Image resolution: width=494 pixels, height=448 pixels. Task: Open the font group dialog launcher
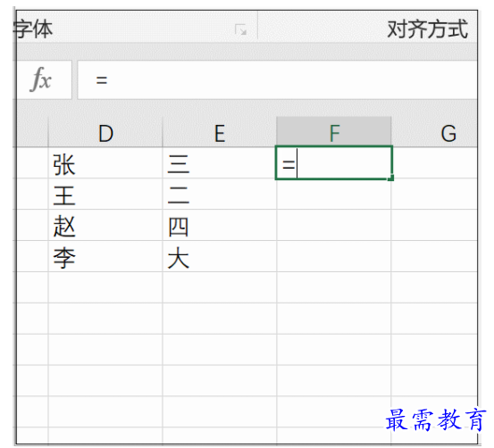click(240, 30)
